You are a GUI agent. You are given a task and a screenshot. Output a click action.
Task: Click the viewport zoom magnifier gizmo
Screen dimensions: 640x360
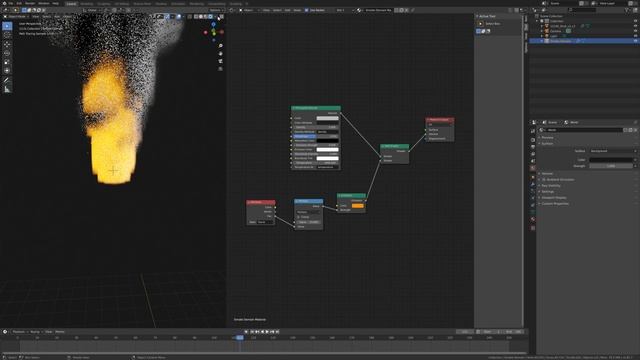pyautogui.click(x=220, y=46)
